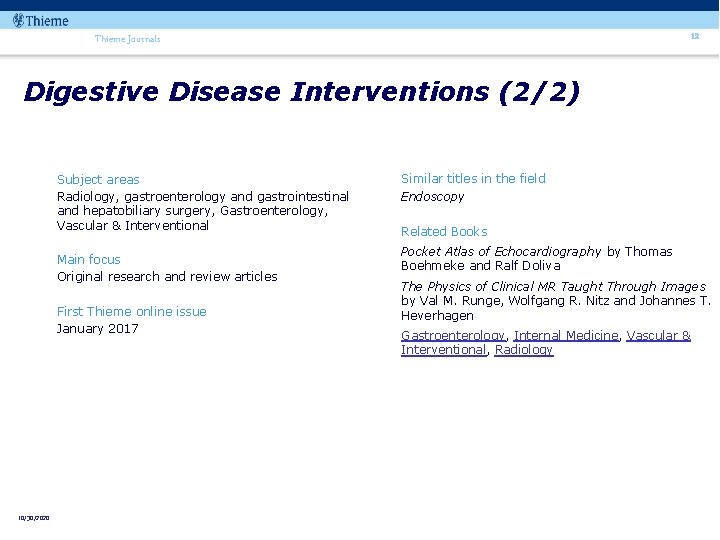Click the 'Endoscopy' title text
Screen dimensions: 720x540
pyautogui.click(x=432, y=197)
